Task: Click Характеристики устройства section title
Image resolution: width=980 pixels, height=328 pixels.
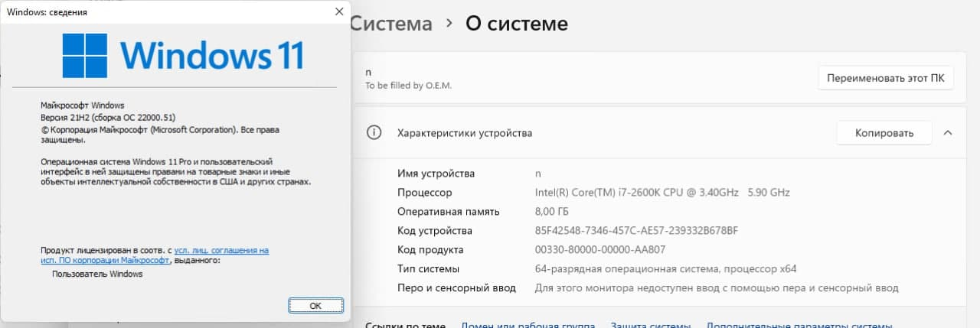Action: coord(464,133)
